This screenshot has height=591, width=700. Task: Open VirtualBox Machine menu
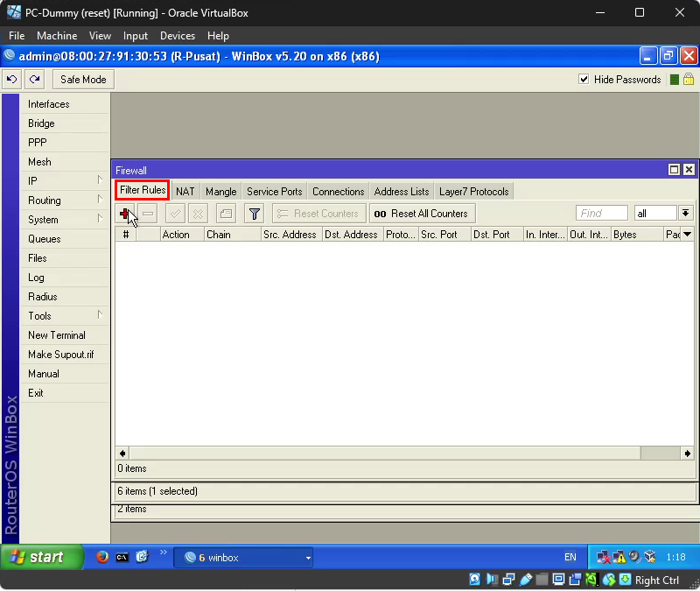point(57,36)
